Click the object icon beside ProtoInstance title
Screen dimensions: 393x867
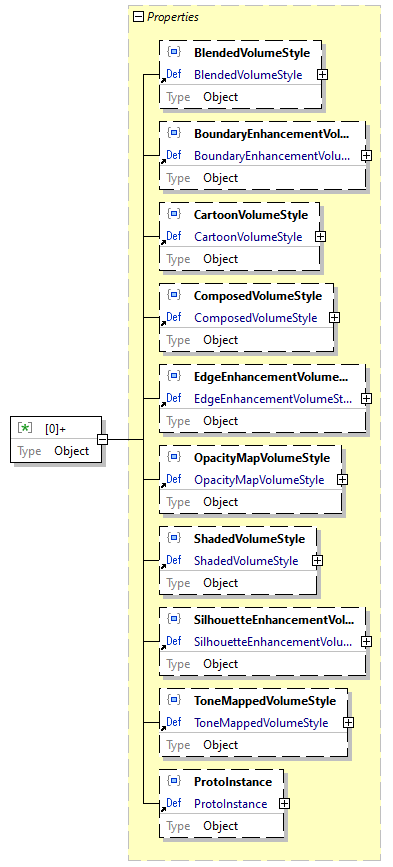pos(174,781)
